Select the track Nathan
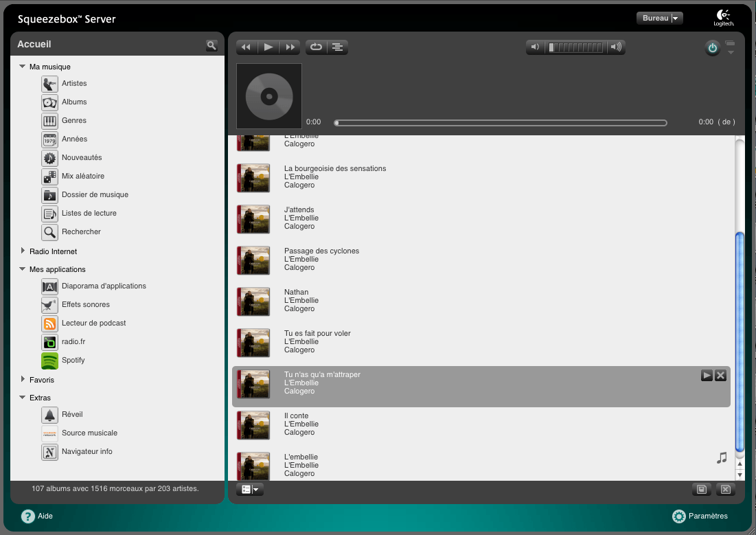This screenshot has height=535, width=756. pos(481,301)
